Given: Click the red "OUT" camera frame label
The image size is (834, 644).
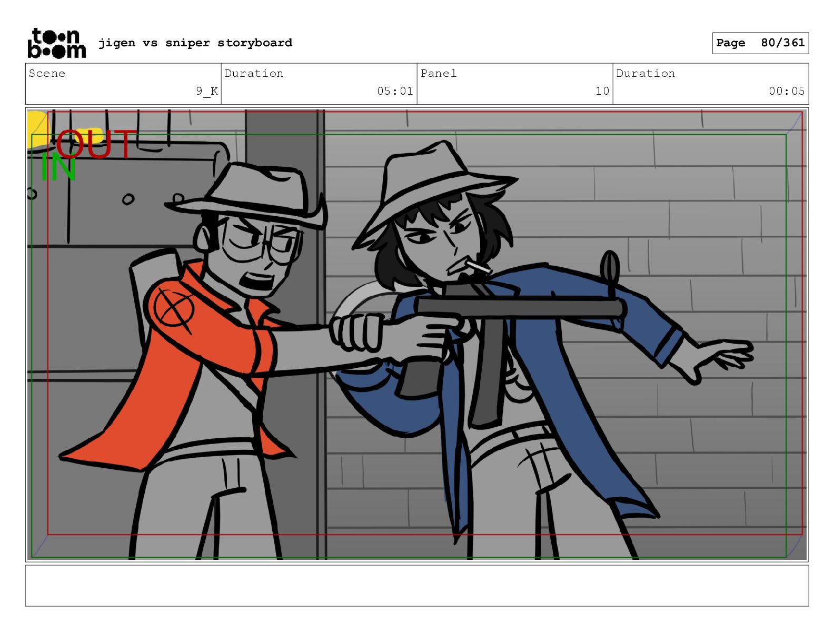Looking at the screenshot, I should pyautogui.click(x=96, y=144).
